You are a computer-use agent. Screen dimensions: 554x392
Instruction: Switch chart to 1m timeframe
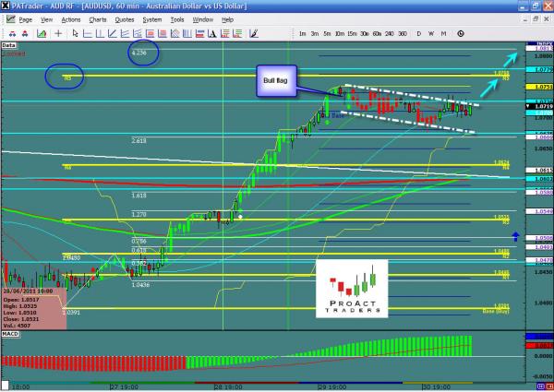tap(303, 33)
